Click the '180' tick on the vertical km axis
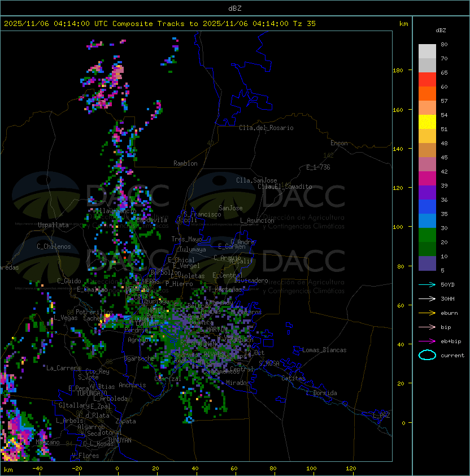Screen dimensions: 470x476 point(398,71)
